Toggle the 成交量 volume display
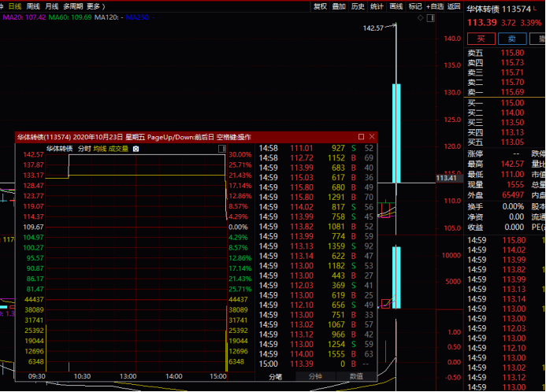 [x=117, y=148]
